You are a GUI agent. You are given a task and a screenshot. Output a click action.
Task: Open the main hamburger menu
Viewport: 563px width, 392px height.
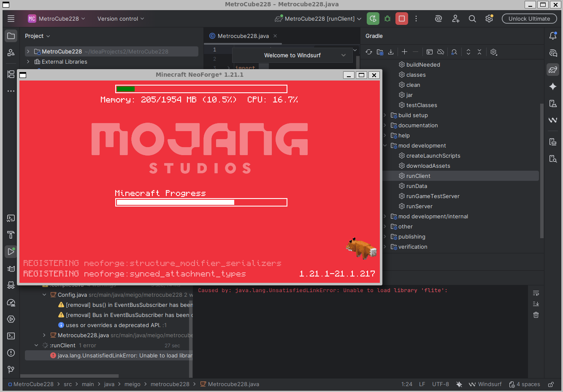tap(11, 19)
